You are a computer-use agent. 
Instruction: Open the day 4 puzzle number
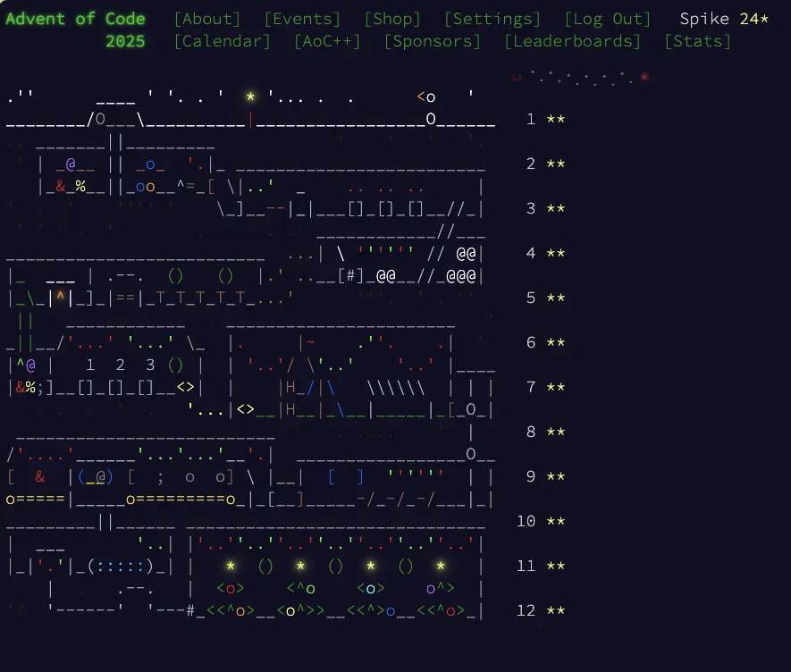point(530,254)
